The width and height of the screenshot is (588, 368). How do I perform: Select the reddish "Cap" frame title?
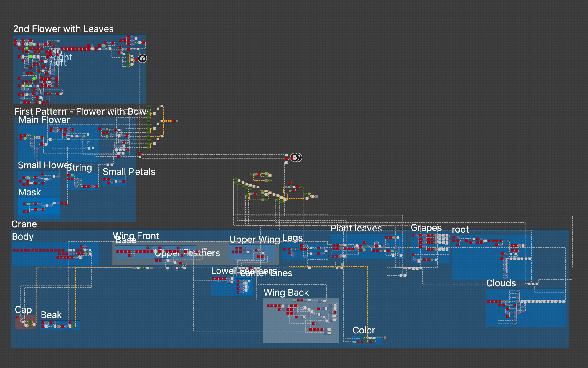coord(23,310)
